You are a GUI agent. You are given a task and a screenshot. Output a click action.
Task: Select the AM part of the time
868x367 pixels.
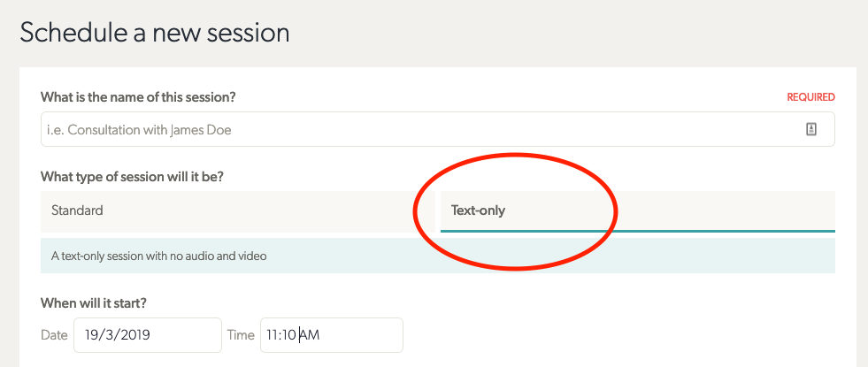tap(310, 335)
